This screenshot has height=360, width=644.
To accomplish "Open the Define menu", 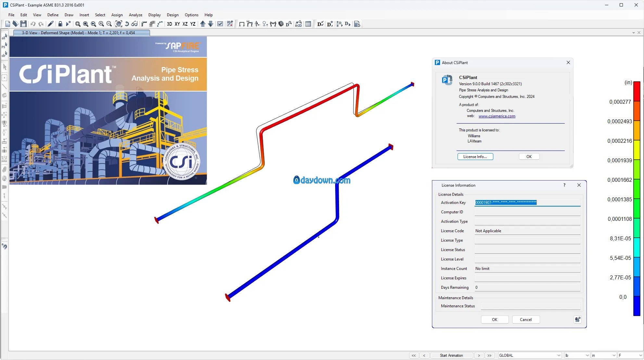I will [53, 15].
